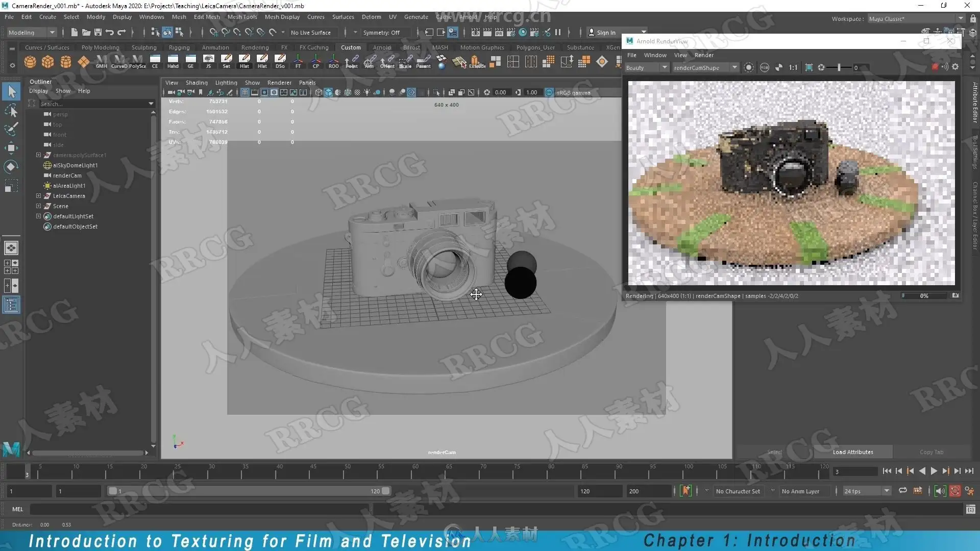Click the Outliner layout icon
Viewport: 980px width, 551px height.
click(11, 305)
